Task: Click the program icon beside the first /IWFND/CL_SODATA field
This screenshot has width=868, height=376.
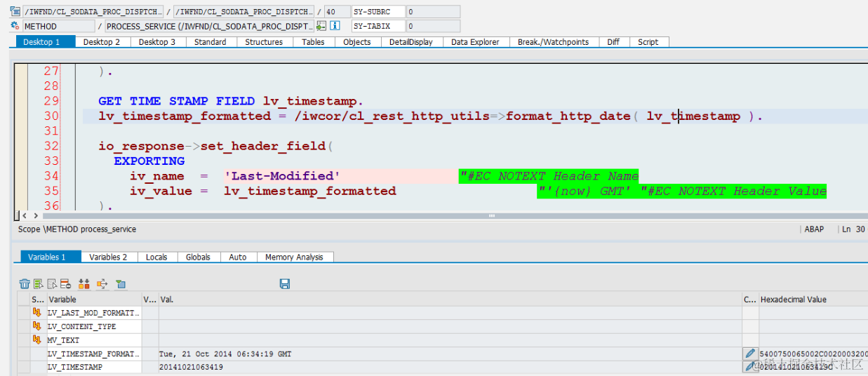Action: (15, 12)
